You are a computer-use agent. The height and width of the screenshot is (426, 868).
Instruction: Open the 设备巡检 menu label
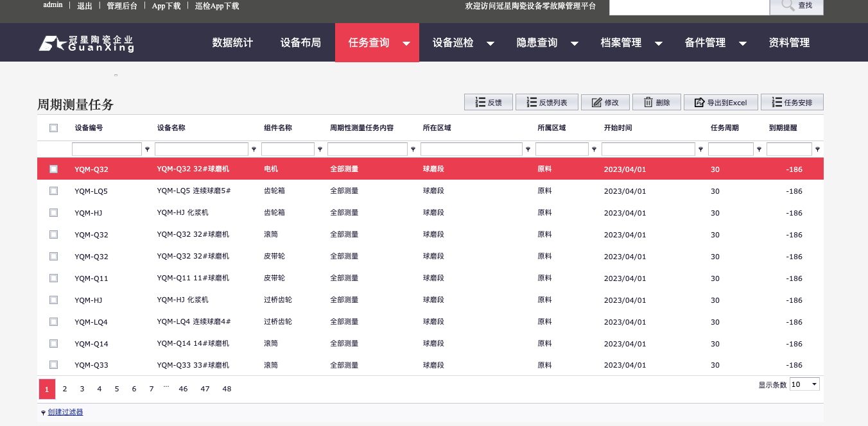point(453,43)
